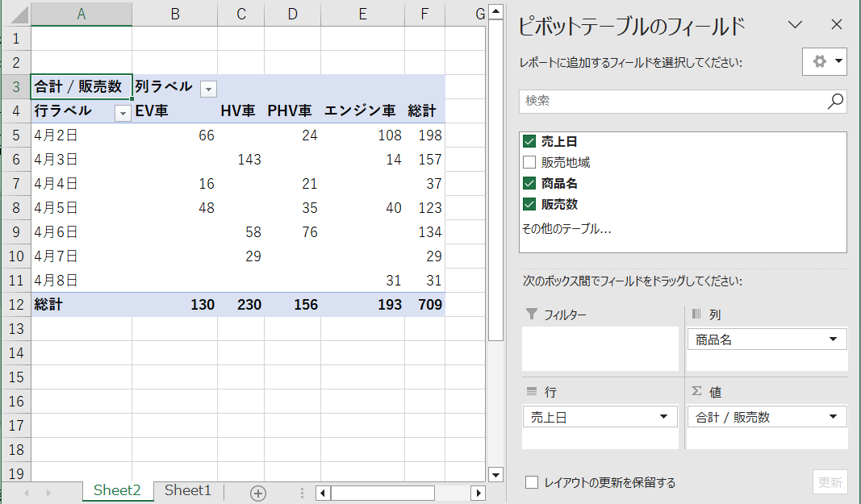
Task: Click the vertical scrollbar down arrow
Action: [x=495, y=476]
